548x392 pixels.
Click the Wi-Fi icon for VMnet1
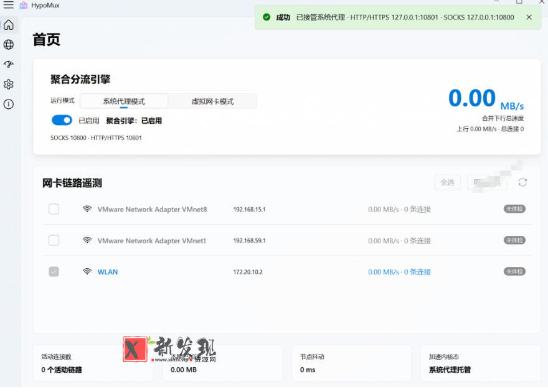click(x=87, y=240)
